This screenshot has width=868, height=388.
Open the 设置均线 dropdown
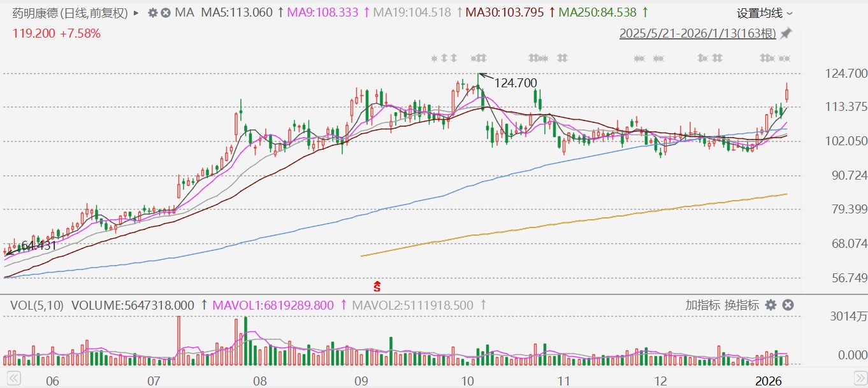pos(765,13)
